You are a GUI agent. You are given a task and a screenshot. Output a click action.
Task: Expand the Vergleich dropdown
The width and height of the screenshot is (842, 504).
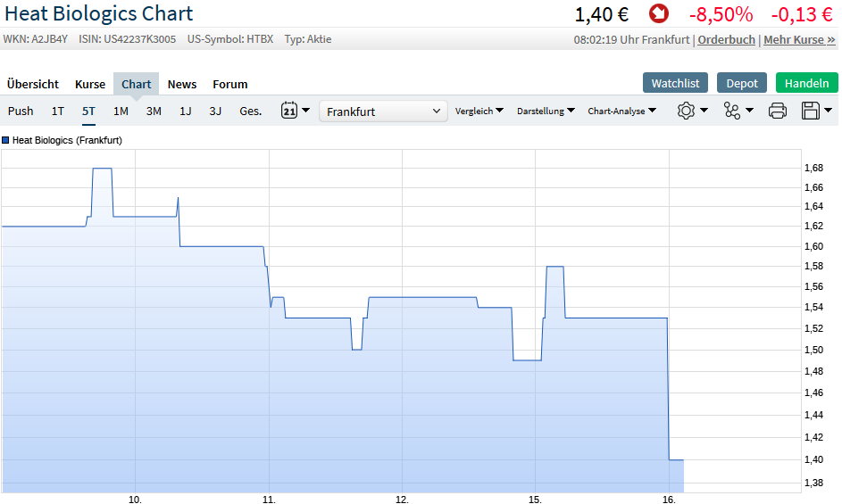pos(479,111)
